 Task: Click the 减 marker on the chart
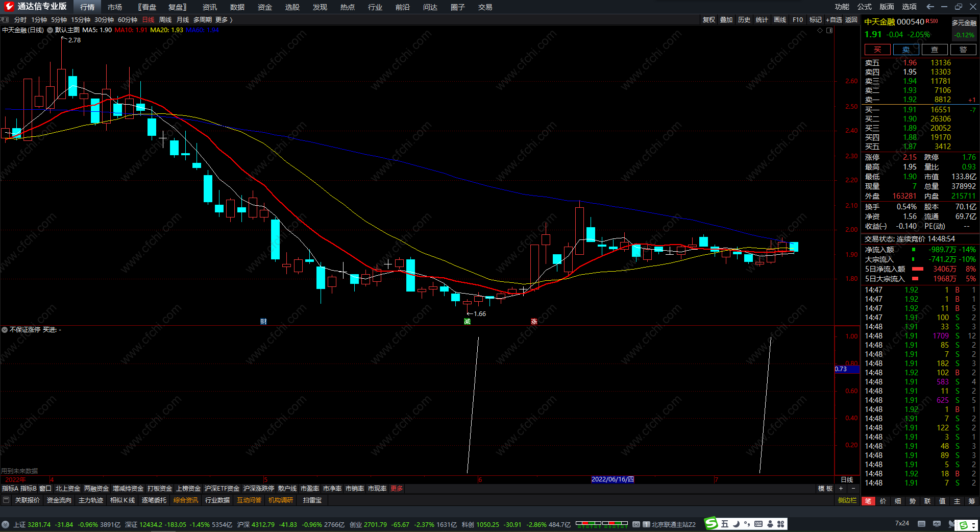[x=467, y=321]
